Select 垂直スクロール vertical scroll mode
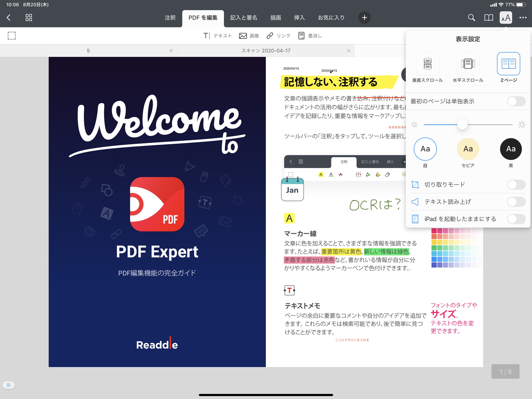 (x=427, y=67)
